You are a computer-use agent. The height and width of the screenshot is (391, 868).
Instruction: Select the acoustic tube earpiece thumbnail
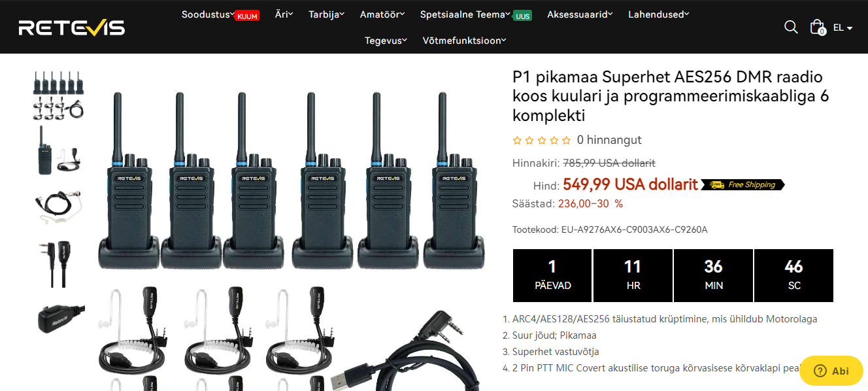click(x=59, y=205)
